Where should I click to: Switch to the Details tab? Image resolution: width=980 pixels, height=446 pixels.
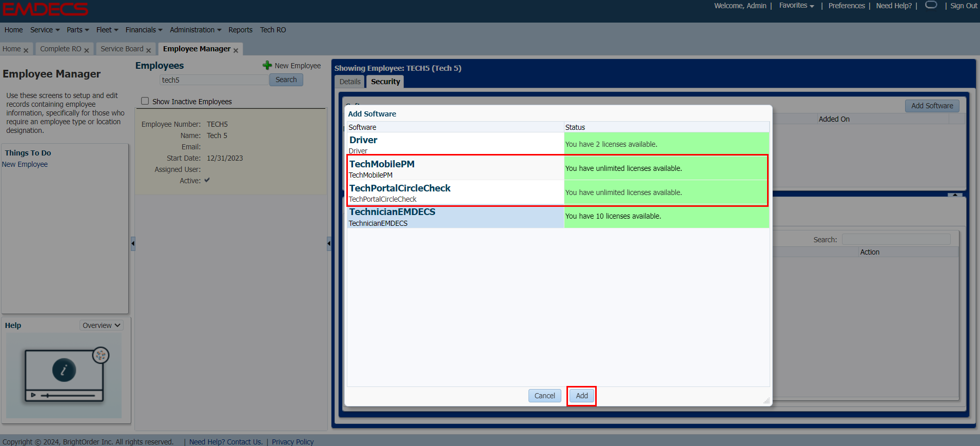coord(350,82)
